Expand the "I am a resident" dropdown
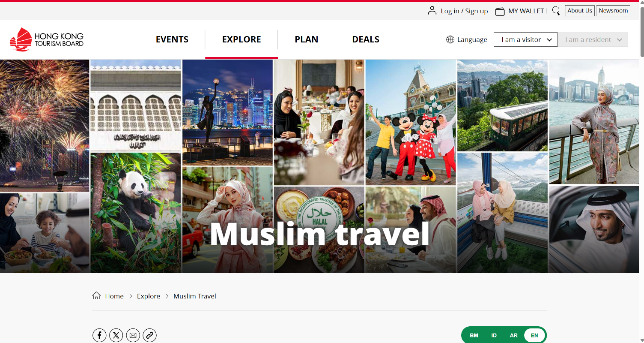This screenshot has width=644, height=343. pos(593,39)
